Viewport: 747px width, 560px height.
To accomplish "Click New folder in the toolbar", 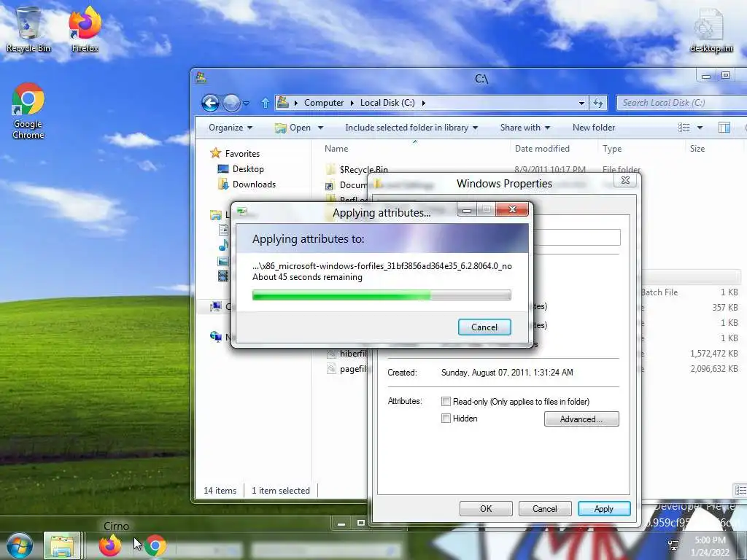I will click(x=594, y=128).
